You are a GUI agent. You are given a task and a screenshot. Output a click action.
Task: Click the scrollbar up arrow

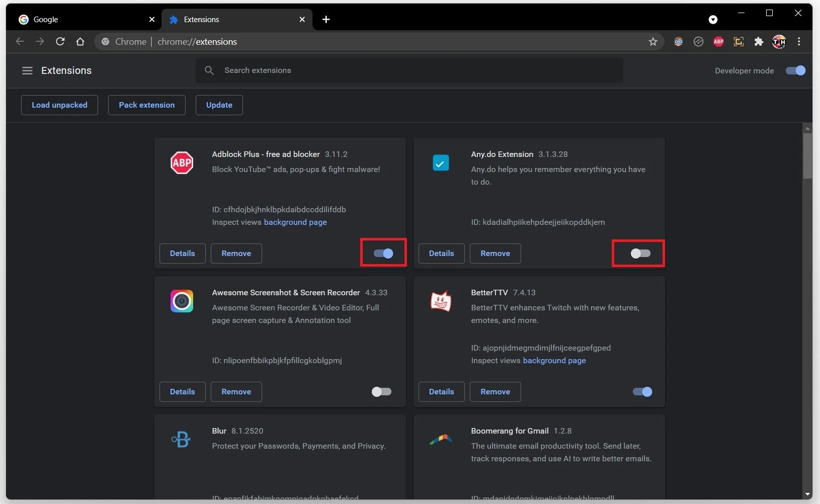point(807,129)
